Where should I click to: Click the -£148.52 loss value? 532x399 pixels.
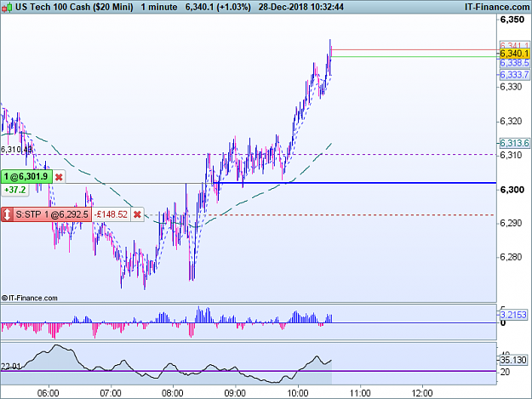click(111, 214)
